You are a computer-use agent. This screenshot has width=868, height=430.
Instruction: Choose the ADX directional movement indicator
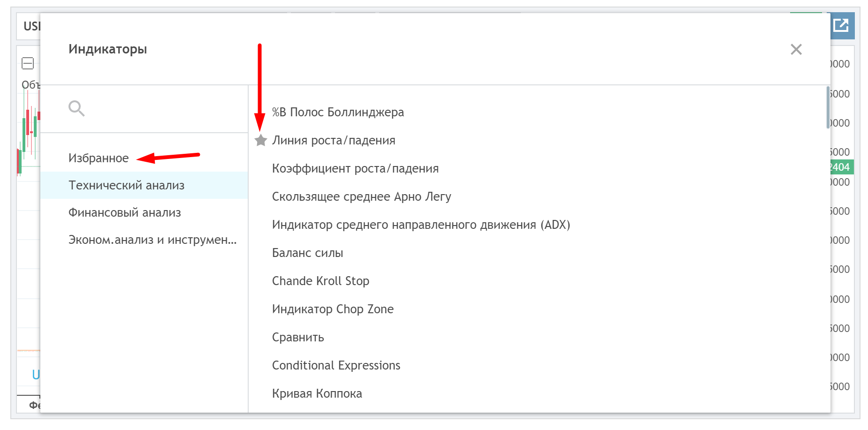[x=421, y=225]
